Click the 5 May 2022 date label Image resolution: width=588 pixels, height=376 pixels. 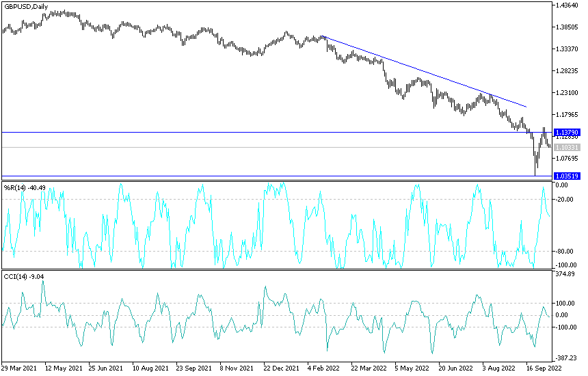click(412, 368)
